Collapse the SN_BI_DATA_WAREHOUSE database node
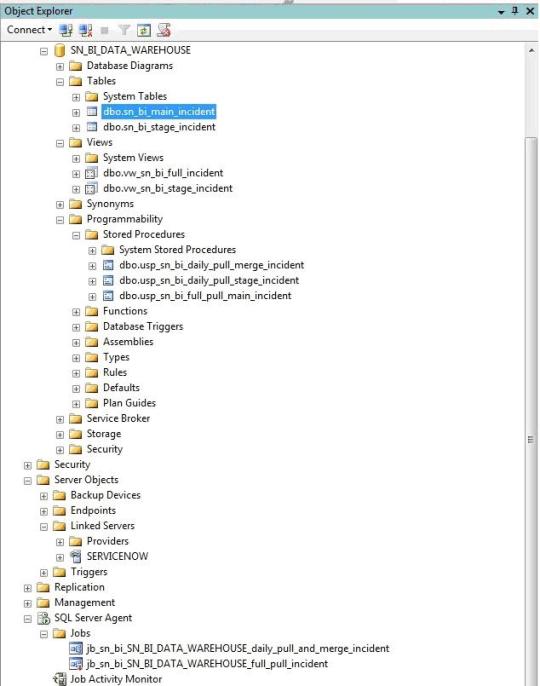This screenshot has height=686, width=540. [x=44, y=51]
